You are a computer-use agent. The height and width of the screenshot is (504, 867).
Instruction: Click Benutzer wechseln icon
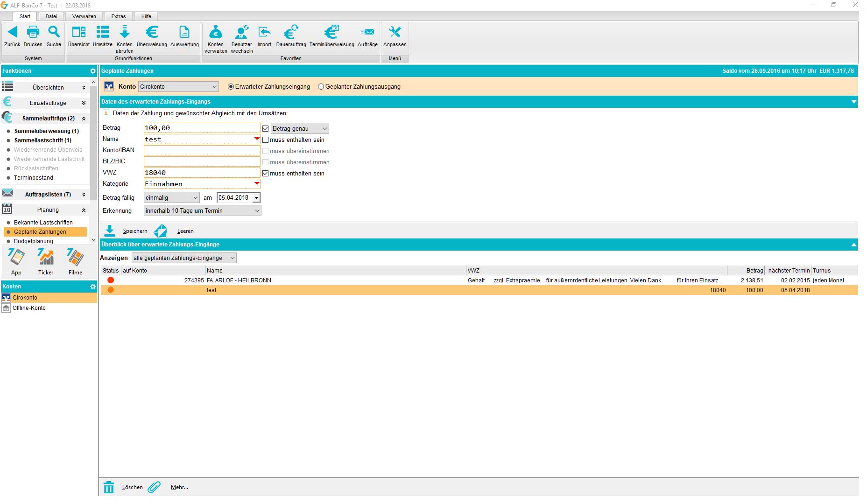242,32
